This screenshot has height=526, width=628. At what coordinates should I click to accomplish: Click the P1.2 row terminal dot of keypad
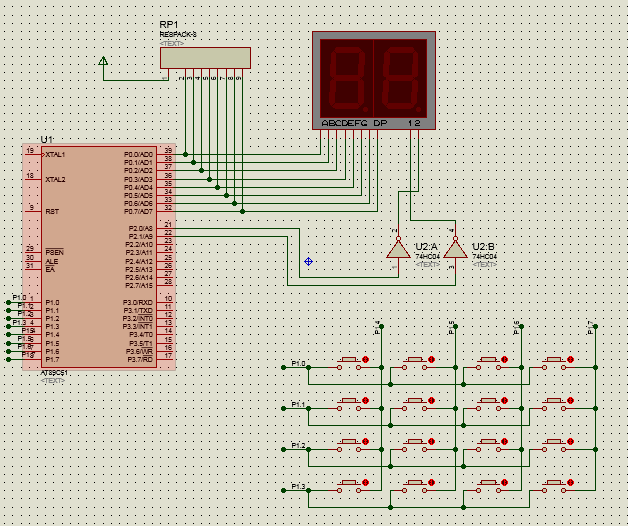[x=284, y=449]
